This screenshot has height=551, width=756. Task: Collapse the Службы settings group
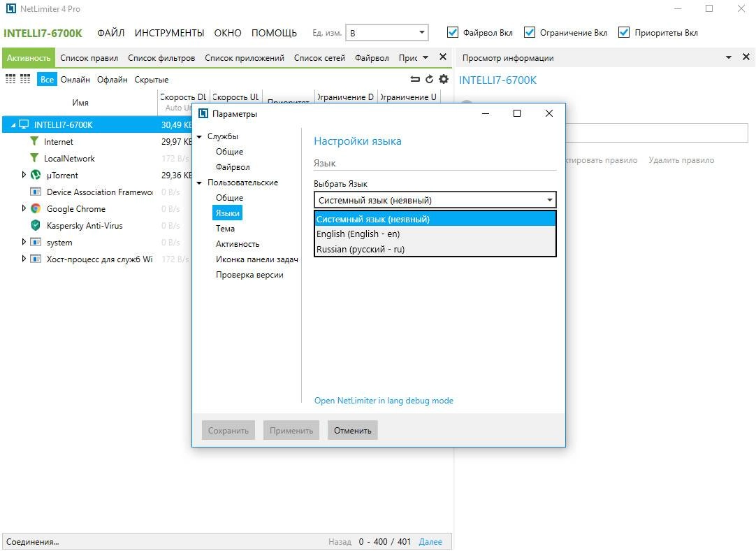point(199,136)
